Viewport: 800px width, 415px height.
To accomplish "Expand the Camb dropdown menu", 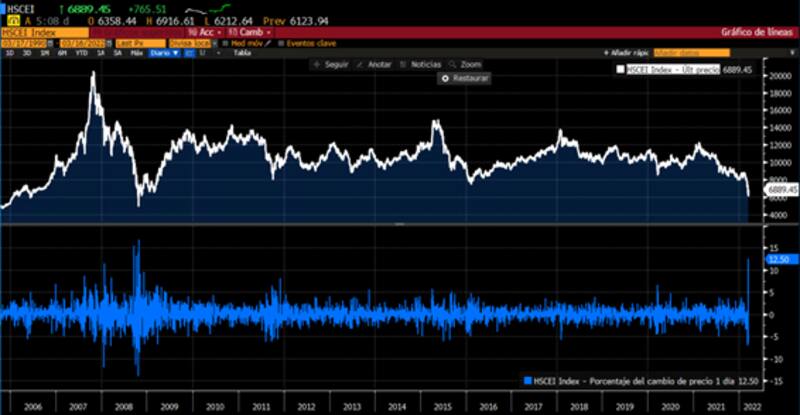I will pyautogui.click(x=247, y=32).
